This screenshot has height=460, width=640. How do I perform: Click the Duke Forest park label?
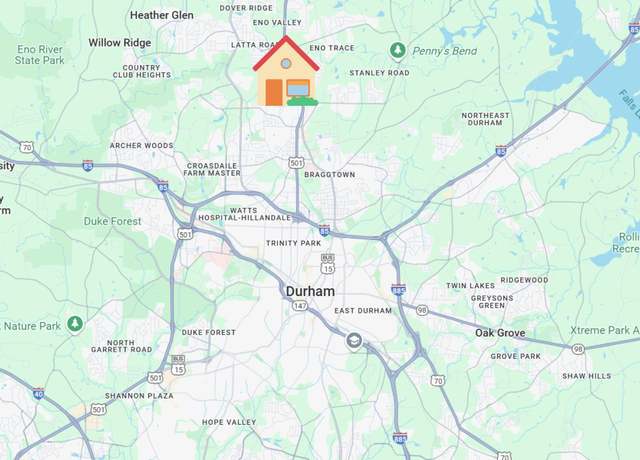113,221
